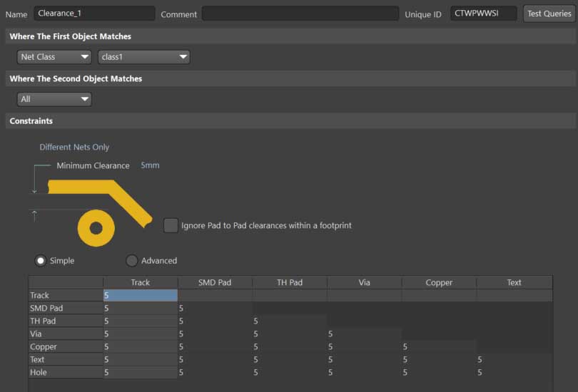Image resolution: width=578 pixels, height=392 pixels.
Task: Open the Net Class dropdown
Action: point(54,57)
